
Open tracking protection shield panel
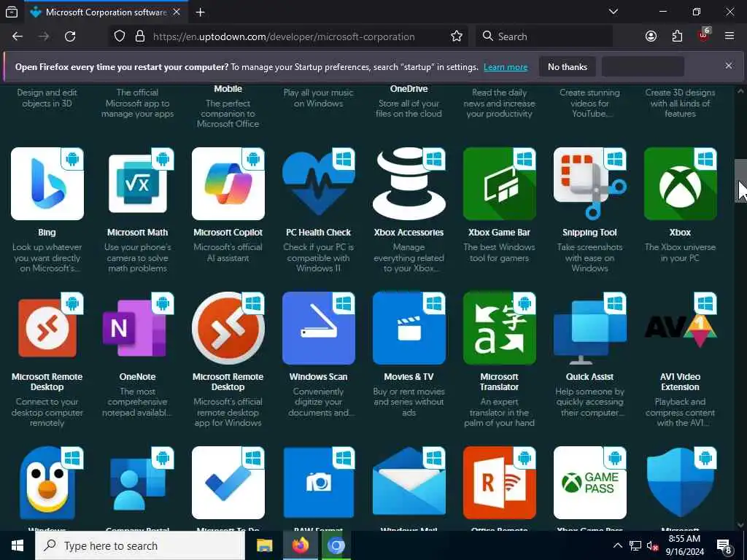pos(120,36)
